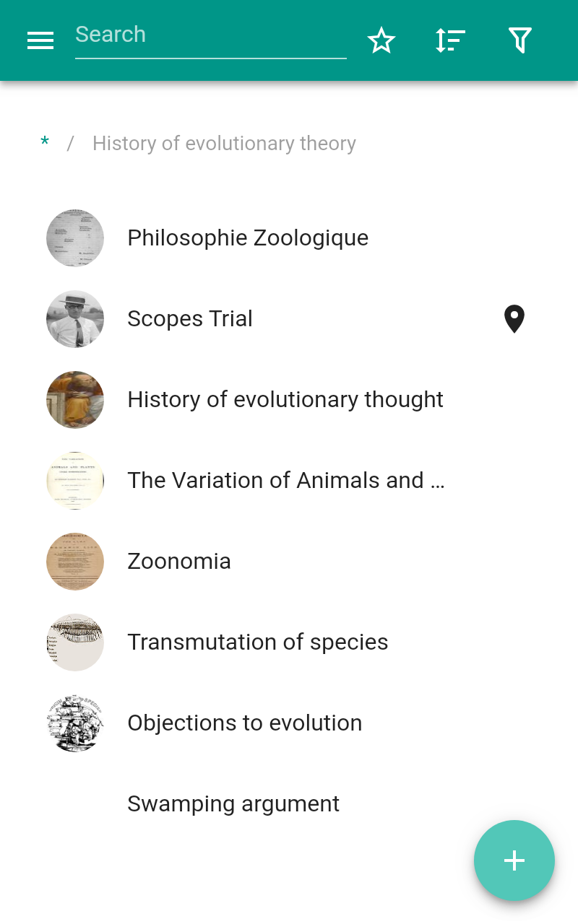
Task: Open History of evolutionary thought entry
Action: [285, 400]
